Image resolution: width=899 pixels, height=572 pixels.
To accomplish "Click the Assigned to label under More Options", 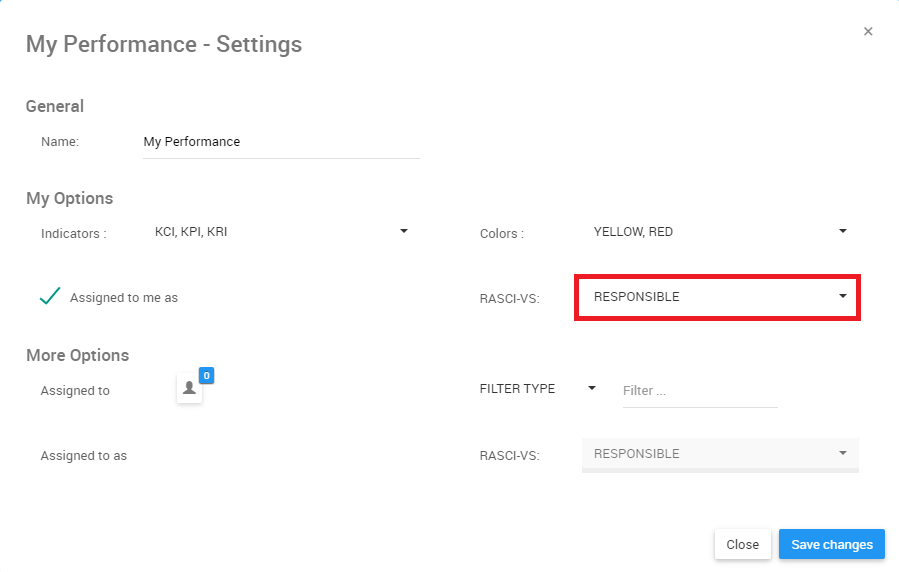I will 75,391.
